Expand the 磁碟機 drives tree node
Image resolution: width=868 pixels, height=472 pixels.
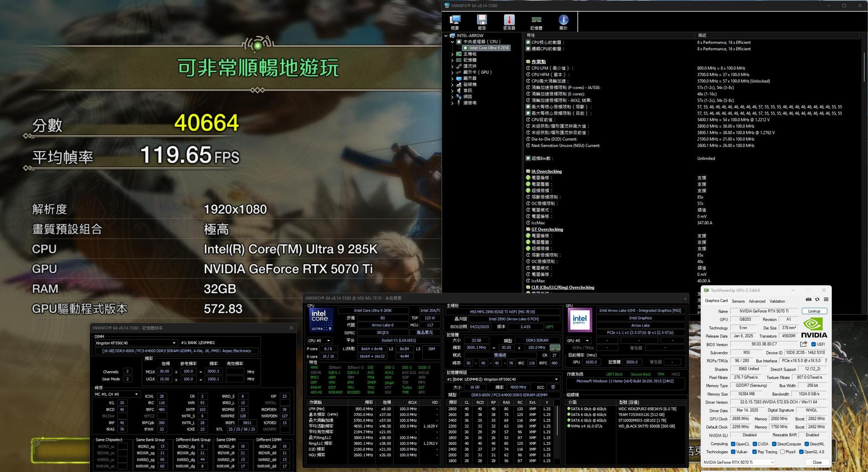(452, 85)
